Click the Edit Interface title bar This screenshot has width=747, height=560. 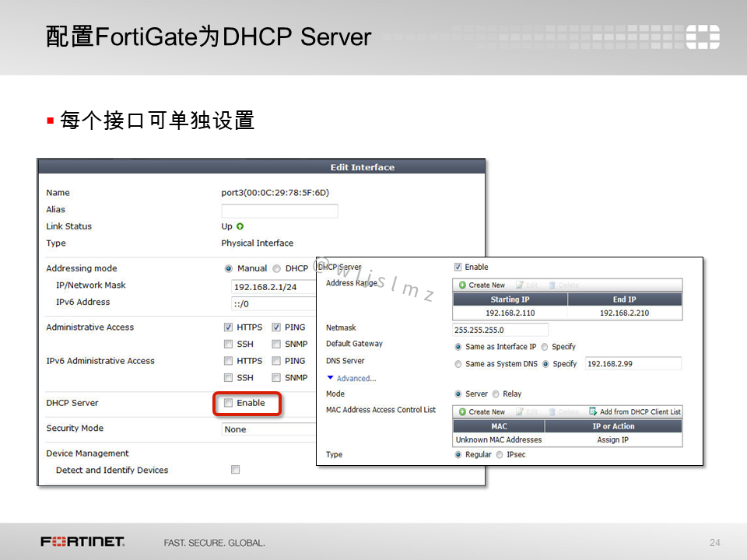tap(261, 167)
